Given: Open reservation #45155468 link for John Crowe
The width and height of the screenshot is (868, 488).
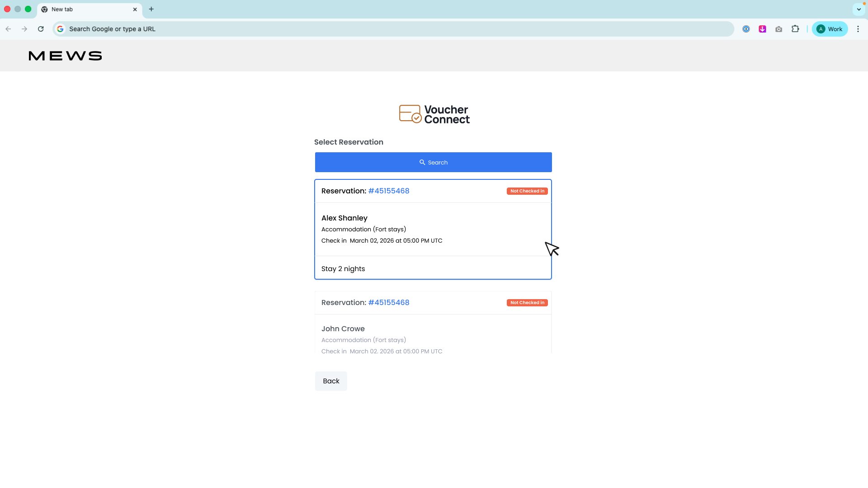Looking at the screenshot, I should (389, 302).
